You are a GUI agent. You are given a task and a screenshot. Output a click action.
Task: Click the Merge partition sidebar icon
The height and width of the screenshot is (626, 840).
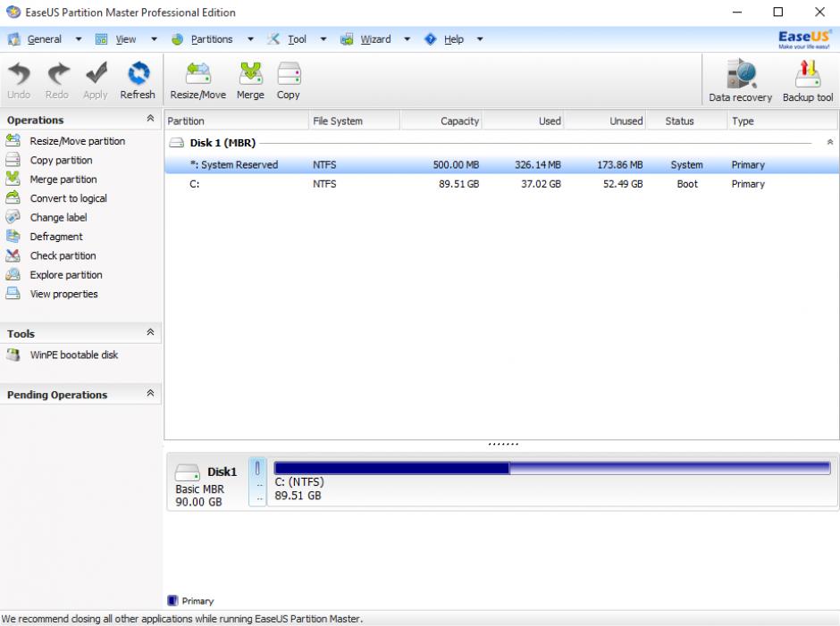13,179
